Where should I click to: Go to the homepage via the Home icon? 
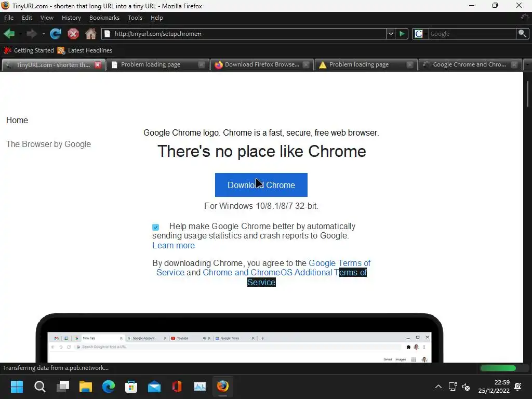coord(90,34)
